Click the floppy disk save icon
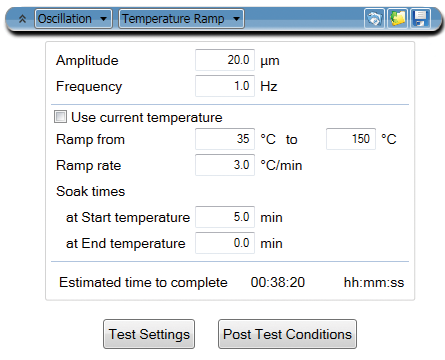The image size is (445, 360). 420,18
